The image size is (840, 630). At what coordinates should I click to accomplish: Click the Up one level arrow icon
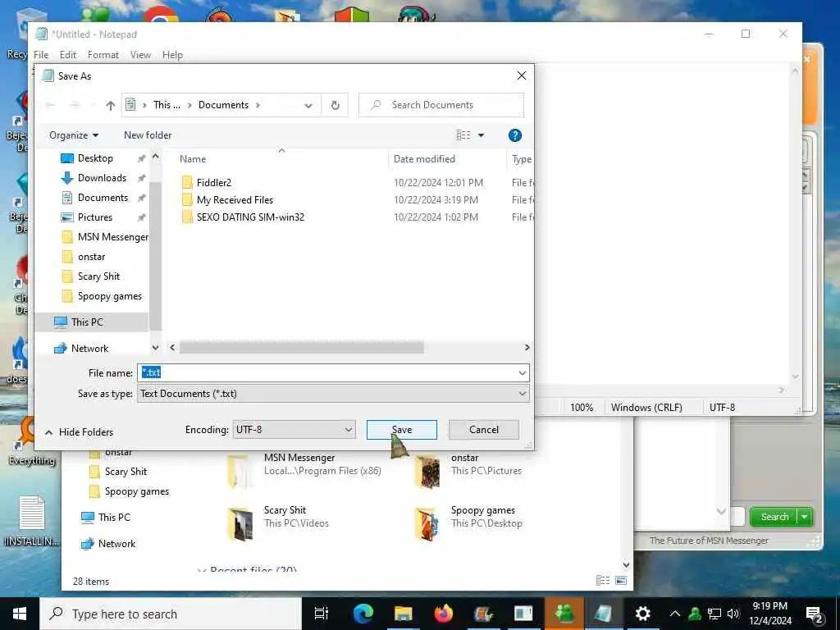[x=111, y=106]
